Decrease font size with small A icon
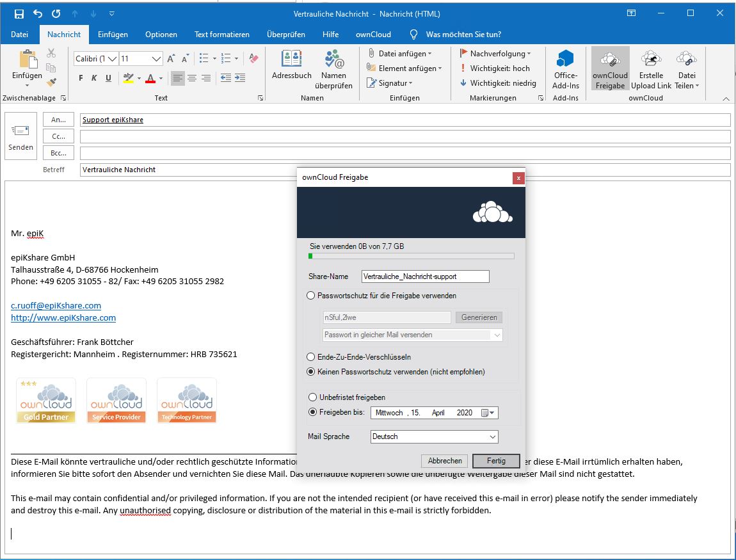This screenshot has height=560, width=736. click(x=186, y=59)
